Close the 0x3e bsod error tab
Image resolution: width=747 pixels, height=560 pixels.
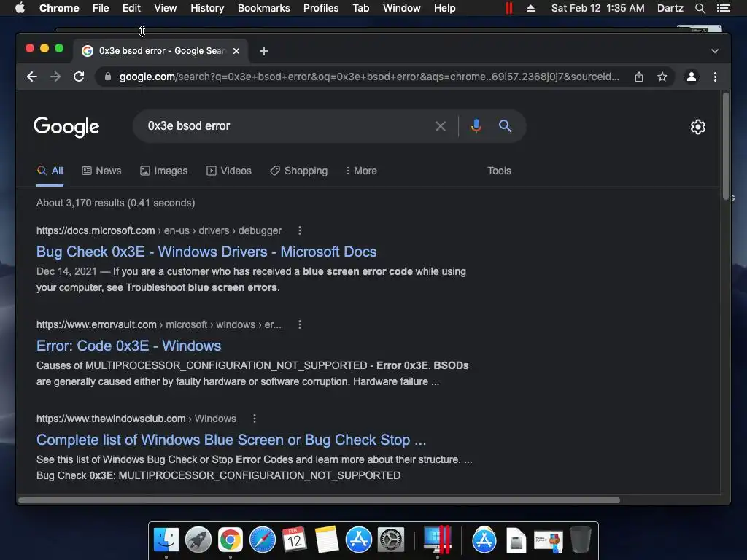(236, 51)
